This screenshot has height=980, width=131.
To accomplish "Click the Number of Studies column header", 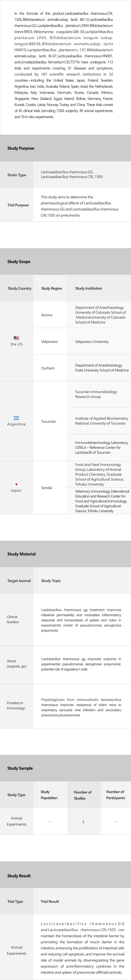I will click(x=83, y=795).
